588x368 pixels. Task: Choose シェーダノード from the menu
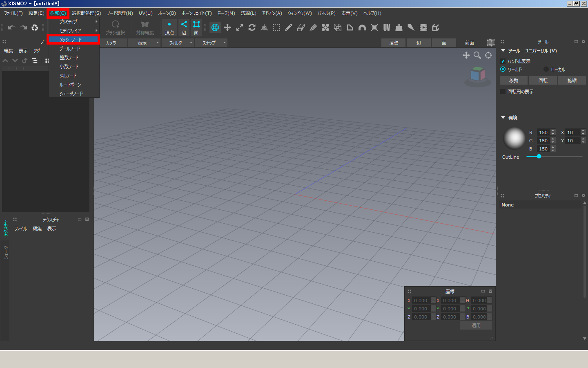(74, 93)
